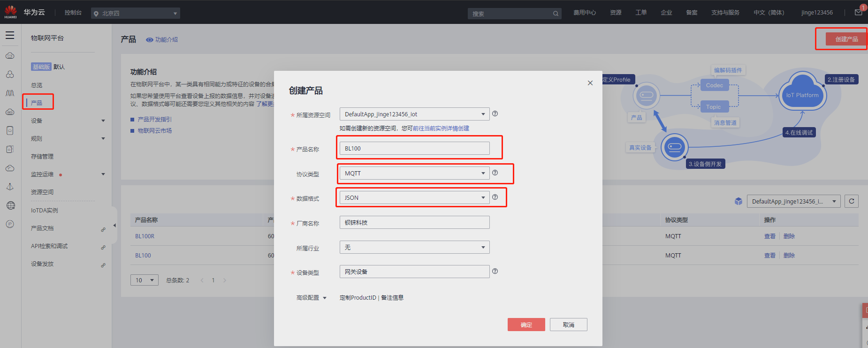Click the 产品名称 input field with BL100
This screenshot has height=348, width=868.
click(x=415, y=148)
